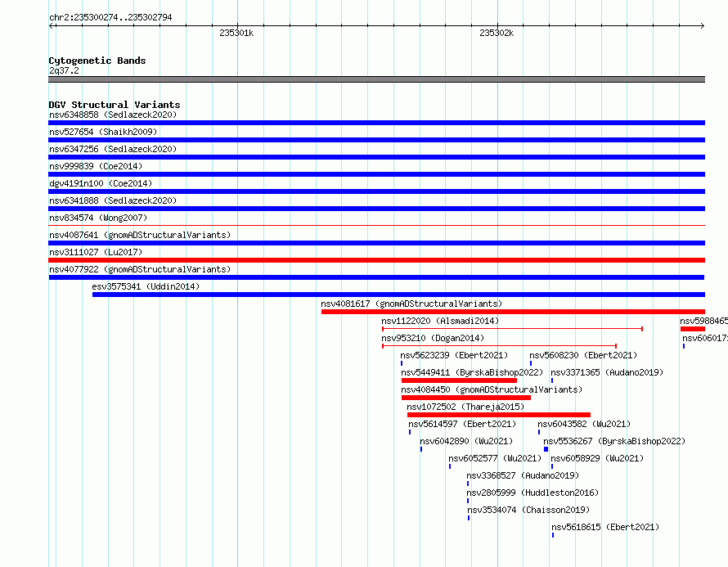This screenshot has width=728, height=567.
Task: Click the partially visible nsv5988465 label
Action: click(x=703, y=321)
